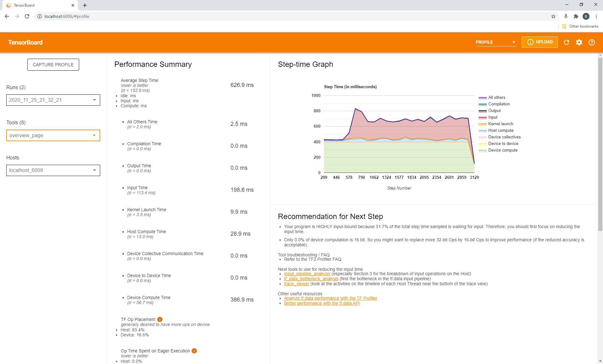Viewport: 603px width, 364px height.
Task: Open the Other bookmarks menu
Action: click(x=580, y=26)
